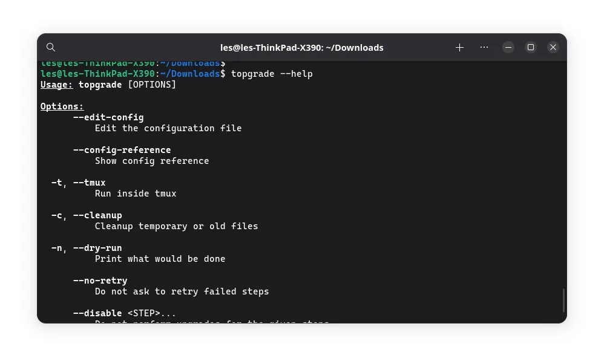This screenshot has width=604, height=364.
Task: Close the terminal window
Action: pyautogui.click(x=553, y=47)
